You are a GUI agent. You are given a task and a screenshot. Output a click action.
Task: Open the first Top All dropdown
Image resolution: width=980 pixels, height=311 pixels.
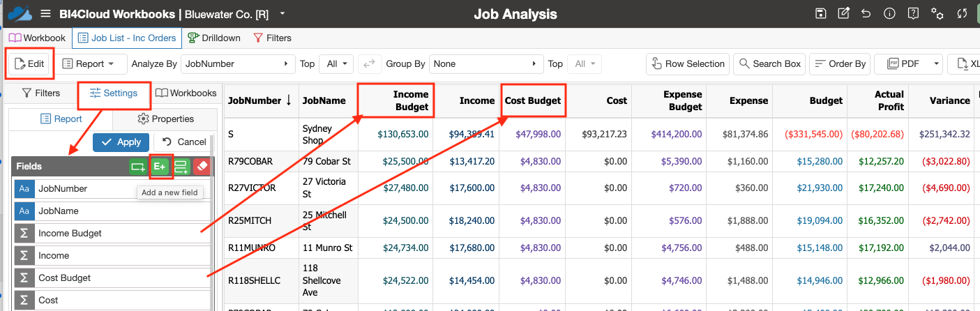coord(336,63)
